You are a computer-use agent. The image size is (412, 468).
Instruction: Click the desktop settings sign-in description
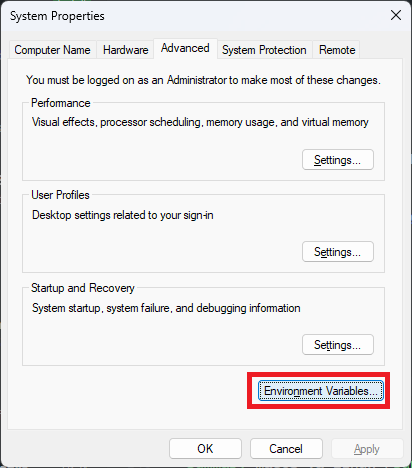click(123, 215)
